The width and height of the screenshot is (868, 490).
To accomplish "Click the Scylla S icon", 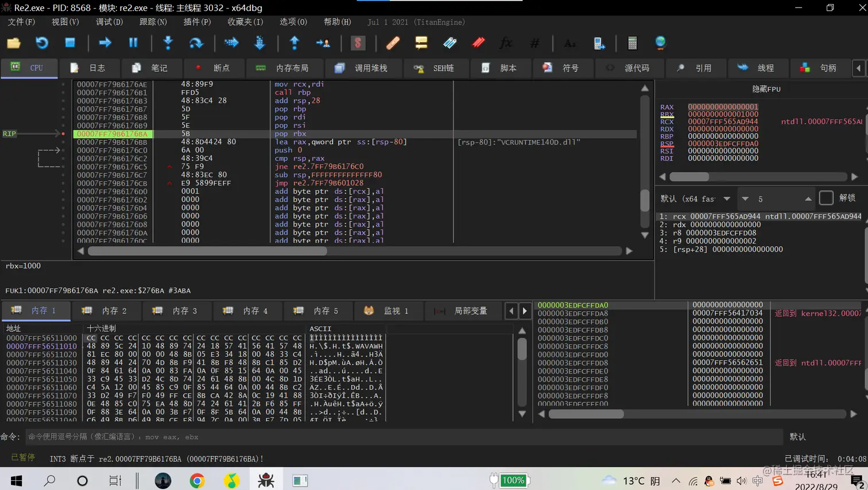I will (358, 43).
